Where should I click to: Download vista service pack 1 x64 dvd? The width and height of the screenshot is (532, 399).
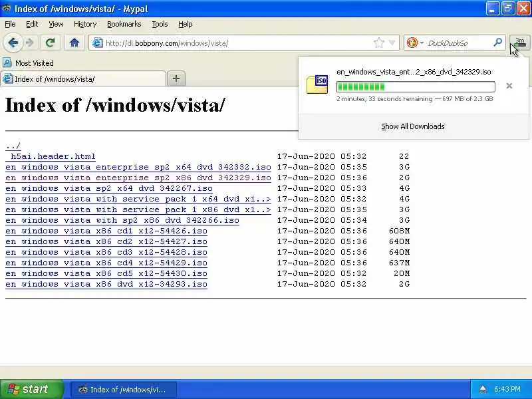[x=138, y=199]
